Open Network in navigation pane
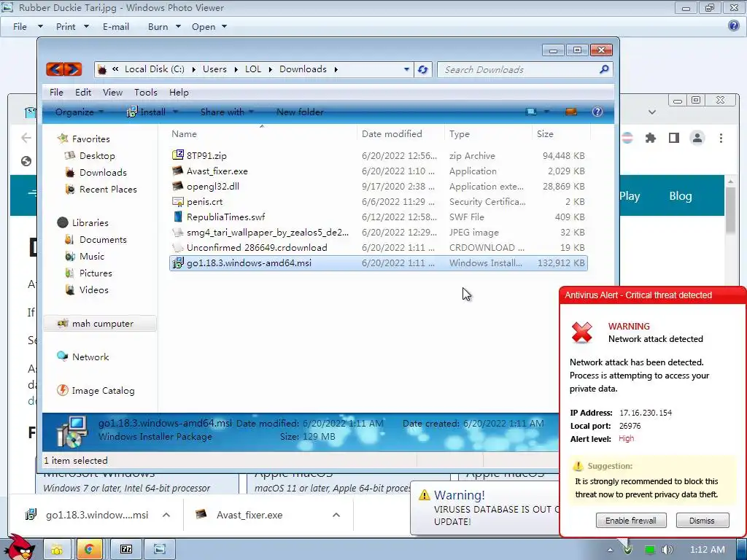Image resolution: width=747 pixels, height=560 pixels. (90, 357)
